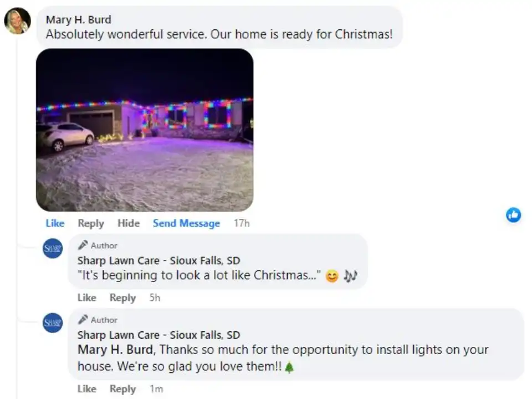Viewport: 532px width, 399px height.
Task: Click the music notes emoji
Action: [350, 275]
